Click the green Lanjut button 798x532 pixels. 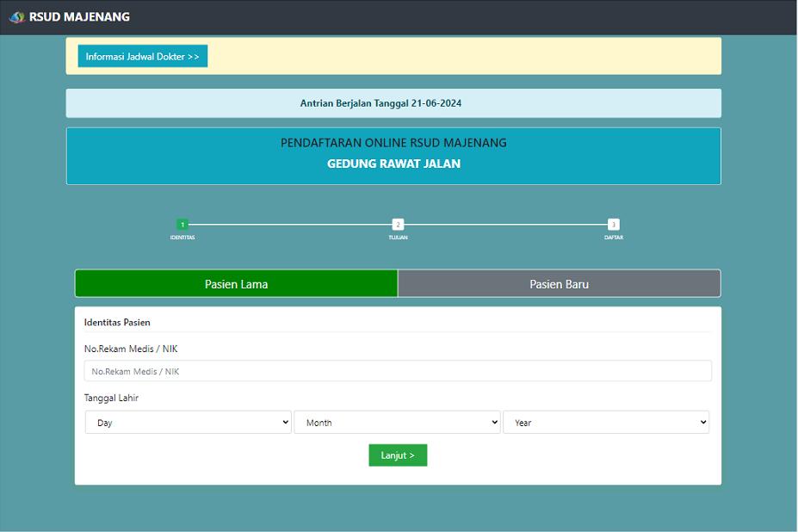pos(398,455)
